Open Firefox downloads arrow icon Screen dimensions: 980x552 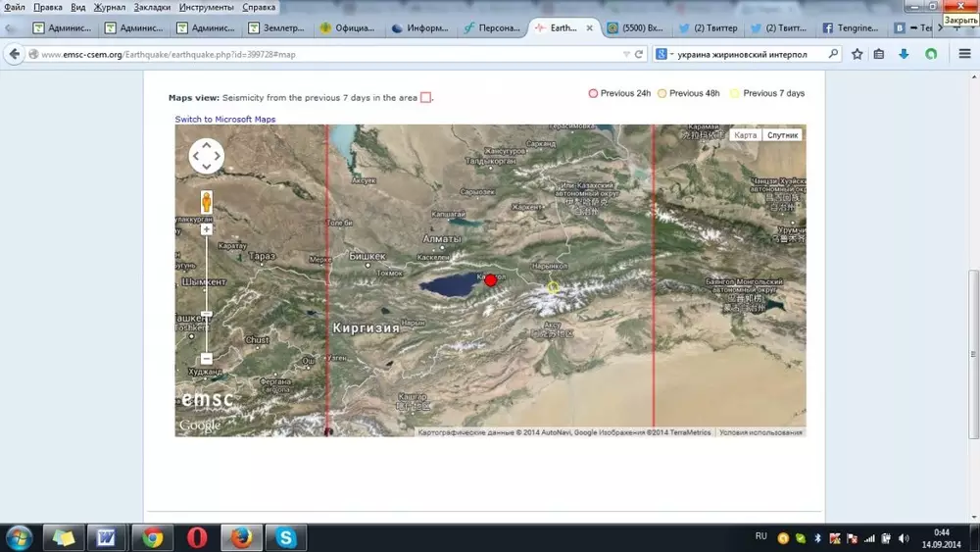[x=904, y=54]
